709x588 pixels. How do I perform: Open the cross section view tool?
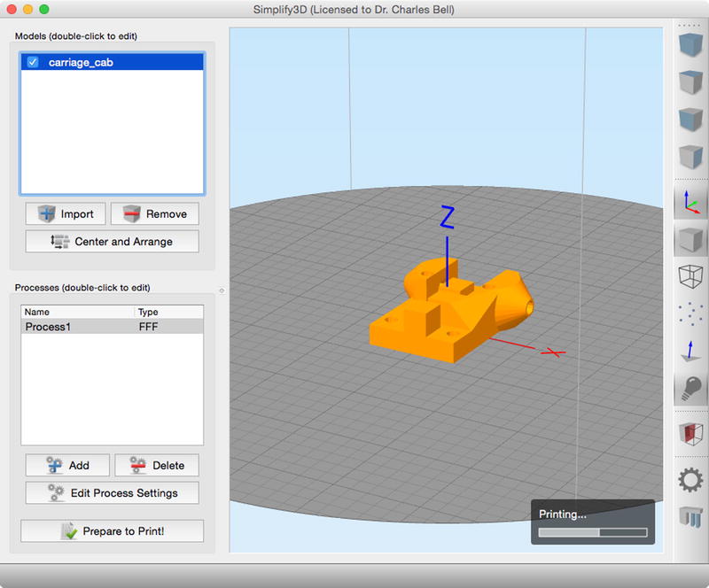pyautogui.click(x=690, y=433)
